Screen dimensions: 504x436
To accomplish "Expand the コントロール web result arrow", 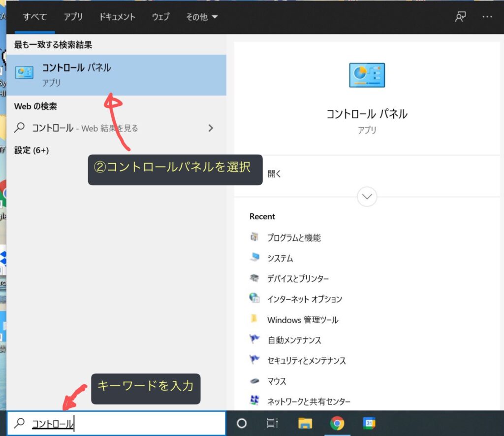I will [x=211, y=128].
